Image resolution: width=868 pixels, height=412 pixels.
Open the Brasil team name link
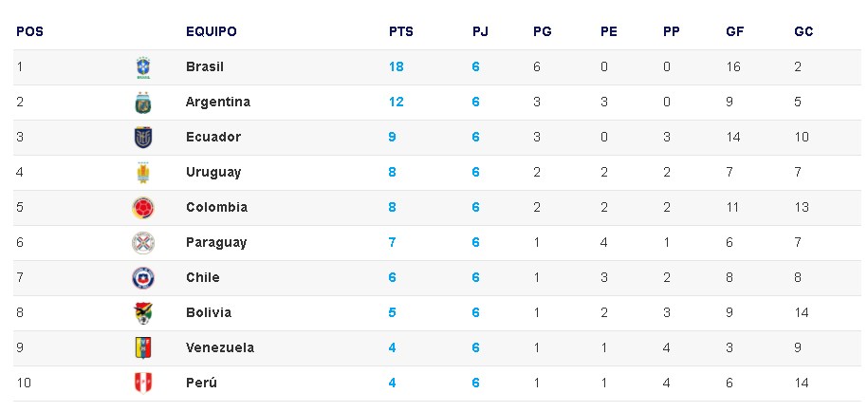205,67
